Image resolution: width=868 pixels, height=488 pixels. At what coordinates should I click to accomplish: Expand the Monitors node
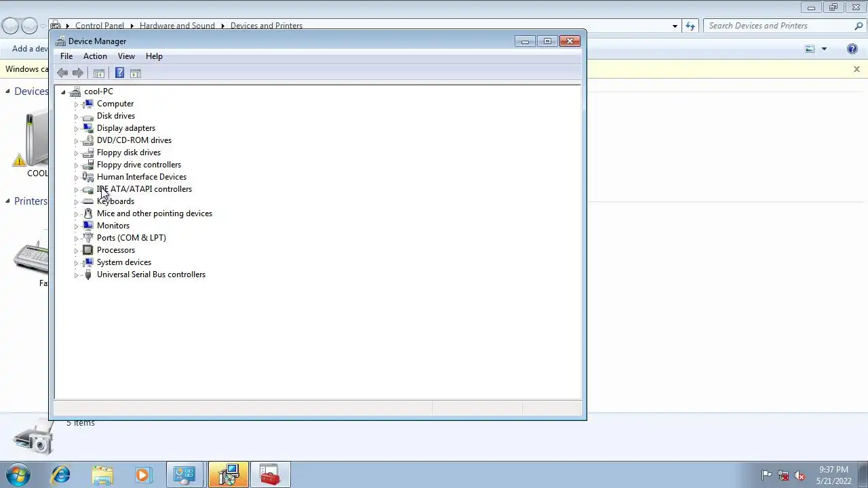(76, 226)
